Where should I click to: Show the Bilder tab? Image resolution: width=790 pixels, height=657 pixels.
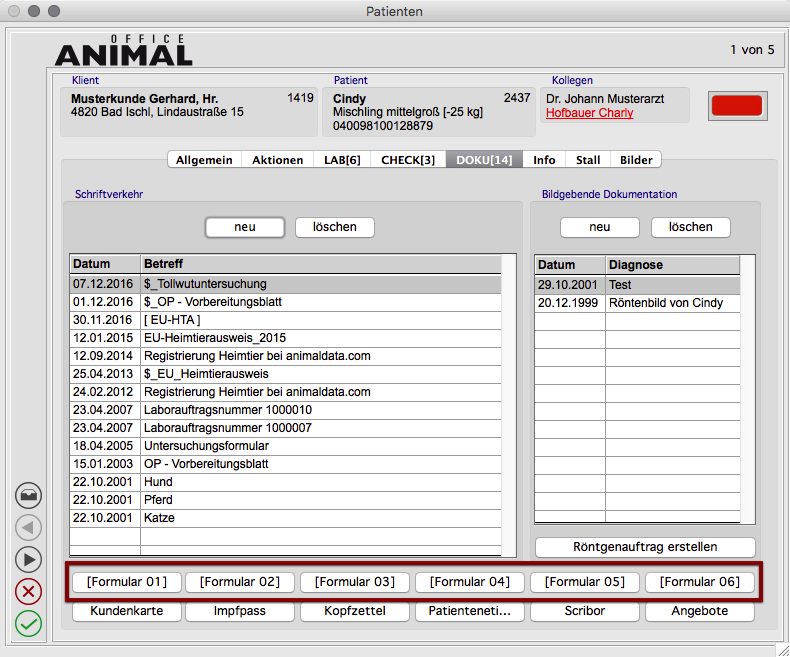(x=636, y=160)
